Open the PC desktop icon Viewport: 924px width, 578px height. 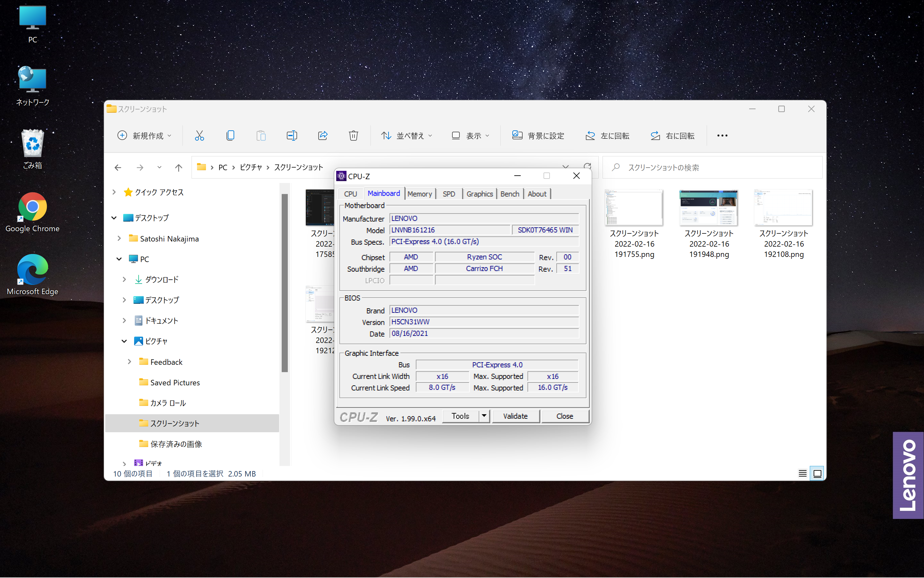pos(32,24)
